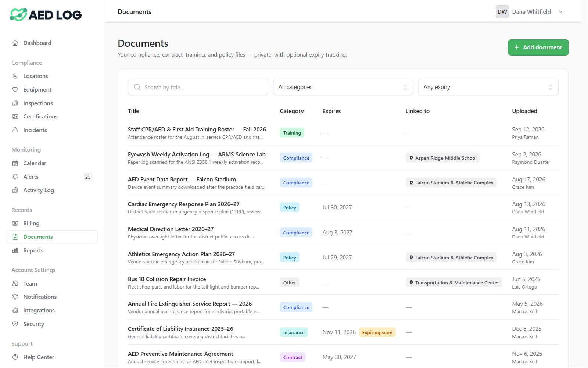The width and height of the screenshot is (588, 368).
Task: Click the Help Center question mark icon
Action: pos(15,357)
